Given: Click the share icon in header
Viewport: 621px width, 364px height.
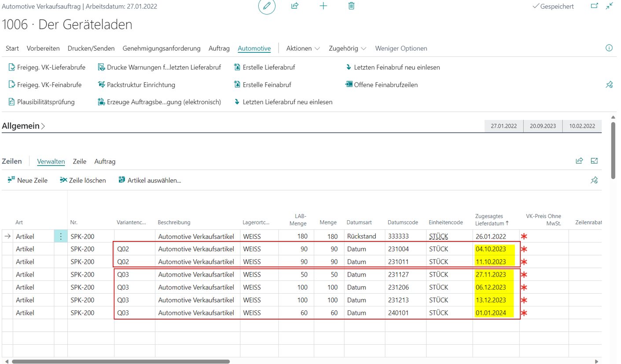Looking at the screenshot, I should (x=295, y=6).
